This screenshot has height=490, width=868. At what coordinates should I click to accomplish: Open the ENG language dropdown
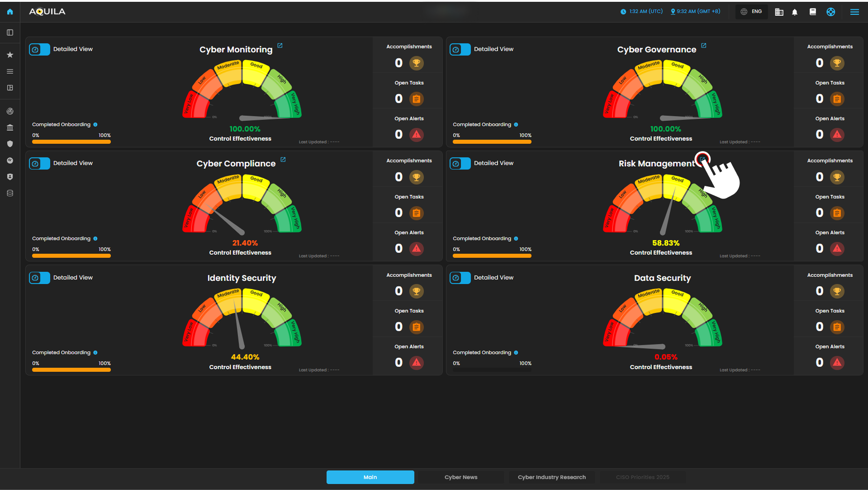click(752, 12)
